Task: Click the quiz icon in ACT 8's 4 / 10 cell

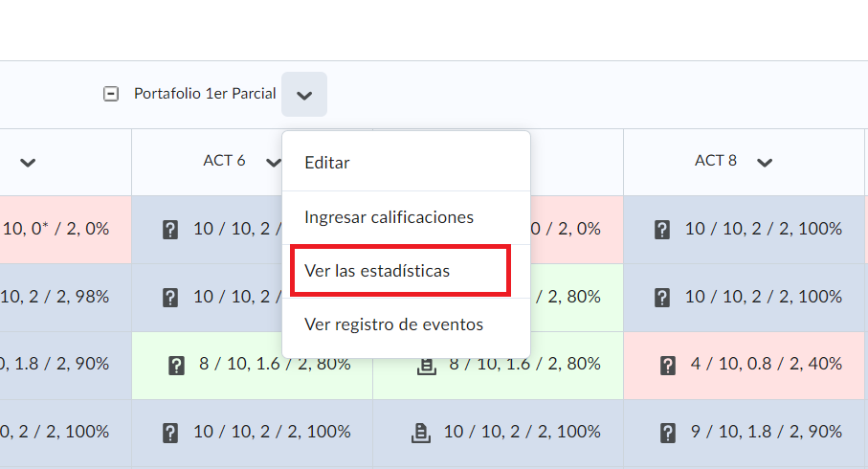Action: tap(669, 365)
